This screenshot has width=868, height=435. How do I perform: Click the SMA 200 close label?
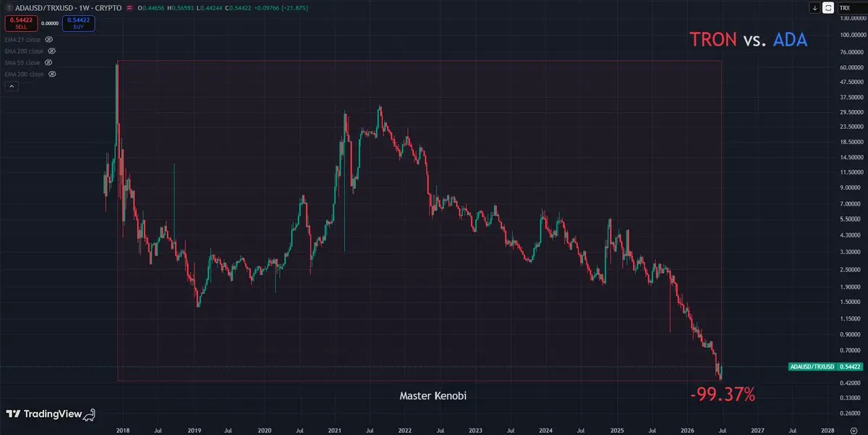tap(24, 51)
